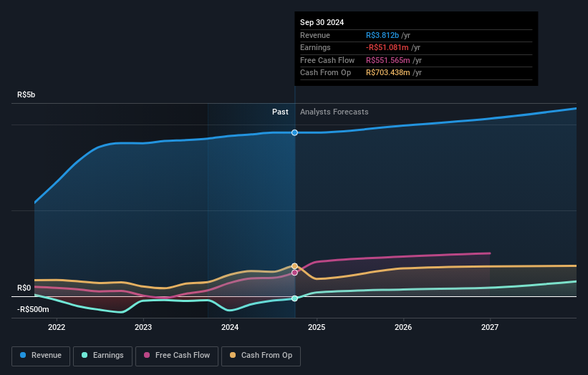Click the Earnings row label in tooltip
Image resolution: width=588 pixels, height=375 pixels.
pyautogui.click(x=315, y=47)
